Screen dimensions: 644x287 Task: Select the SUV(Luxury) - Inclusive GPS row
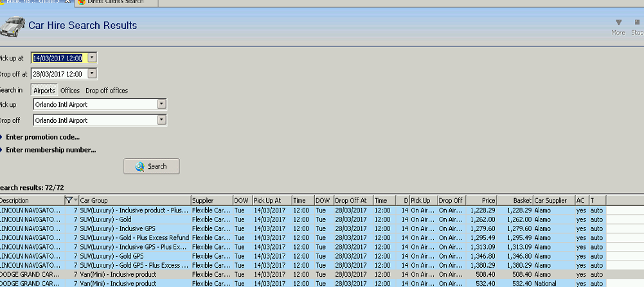[x=303, y=228]
